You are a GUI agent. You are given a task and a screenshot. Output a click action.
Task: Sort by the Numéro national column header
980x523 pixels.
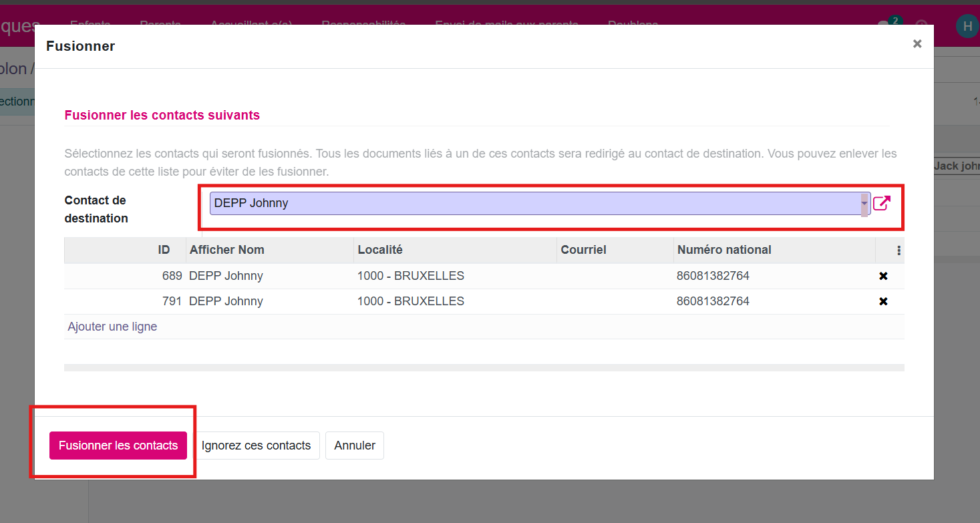point(724,250)
